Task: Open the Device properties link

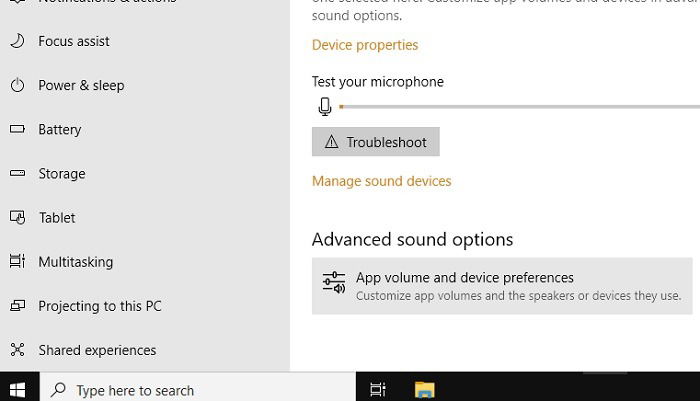Action: [365, 45]
